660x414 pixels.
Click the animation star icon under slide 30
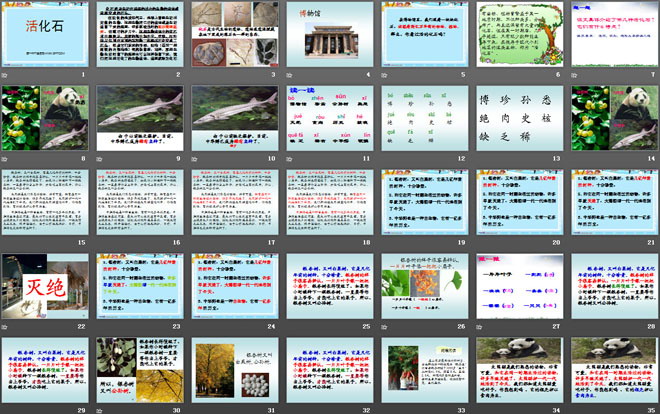click(x=99, y=411)
